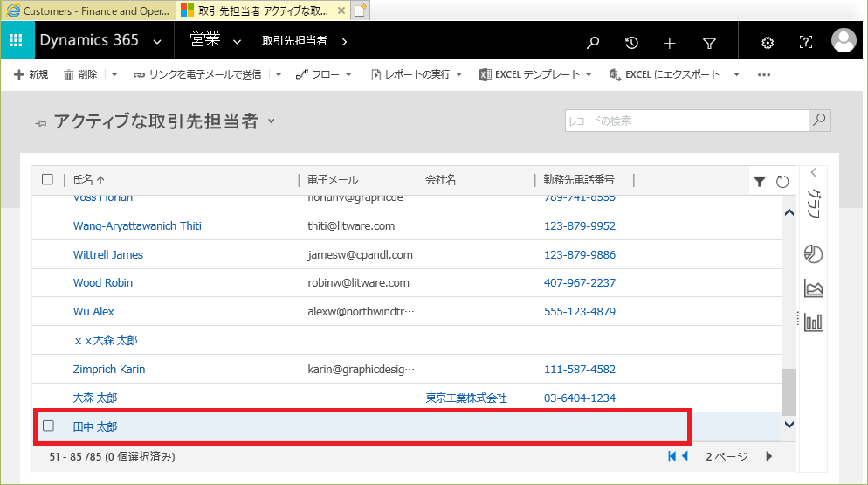The width and height of the screenshot is (868, 485).
Task: Close the 取引先担当者 browser tab
Action: pos(341,10)
